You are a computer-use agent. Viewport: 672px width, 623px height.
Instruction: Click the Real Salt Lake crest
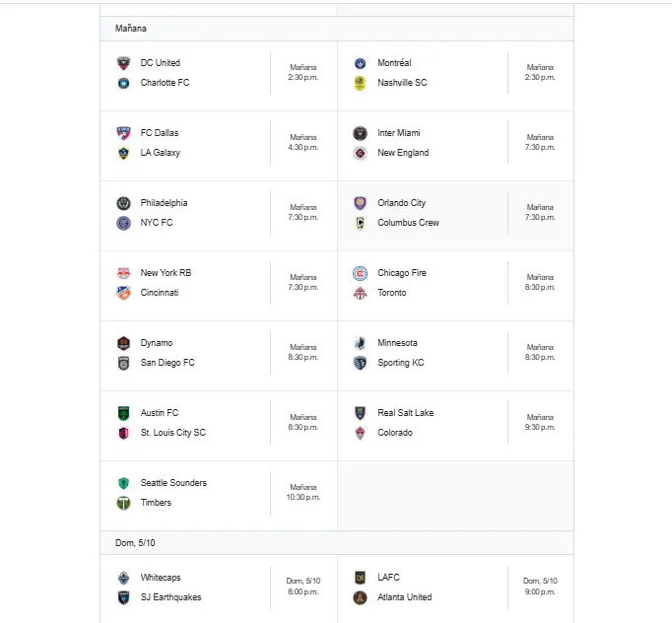(360, 413)
